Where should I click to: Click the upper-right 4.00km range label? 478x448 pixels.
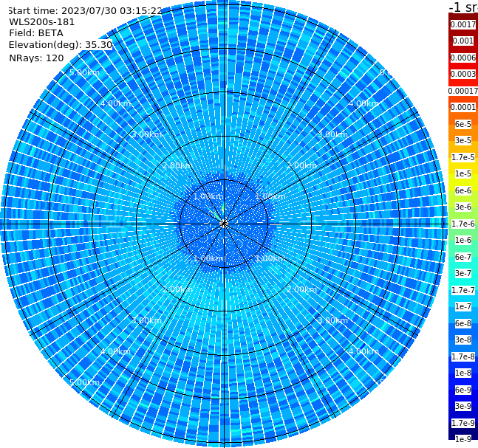pos(363,103)
